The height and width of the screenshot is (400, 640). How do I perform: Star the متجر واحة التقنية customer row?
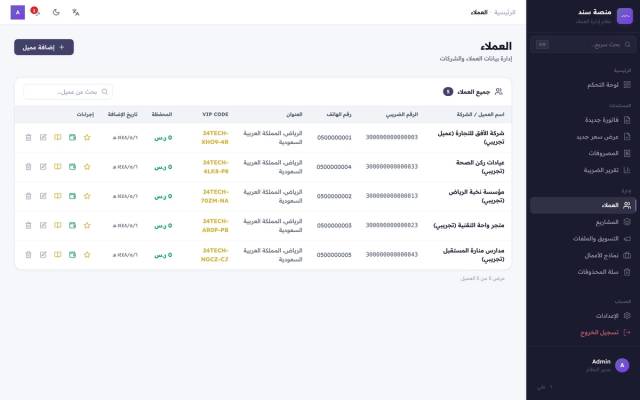click(x=87, y=225)
